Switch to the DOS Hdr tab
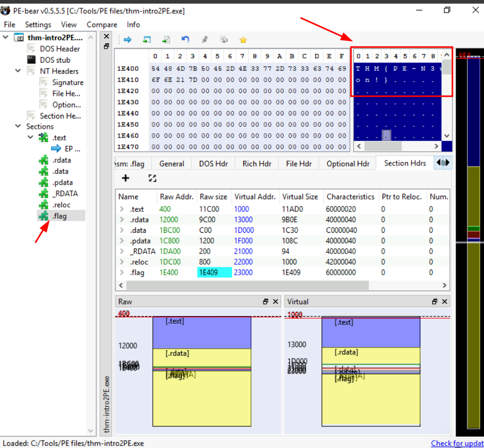484x448 pixels. 213,164
